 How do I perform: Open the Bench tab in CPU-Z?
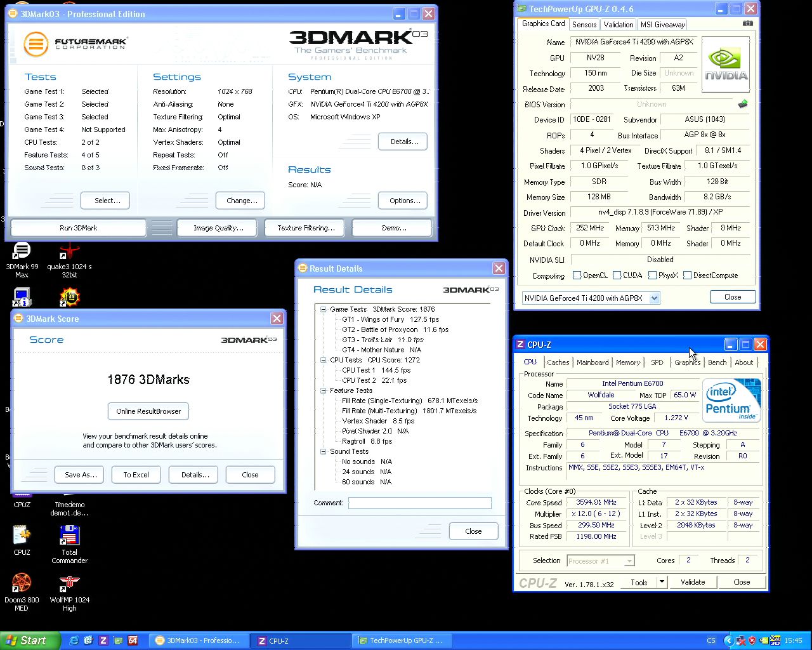[717, 362]
